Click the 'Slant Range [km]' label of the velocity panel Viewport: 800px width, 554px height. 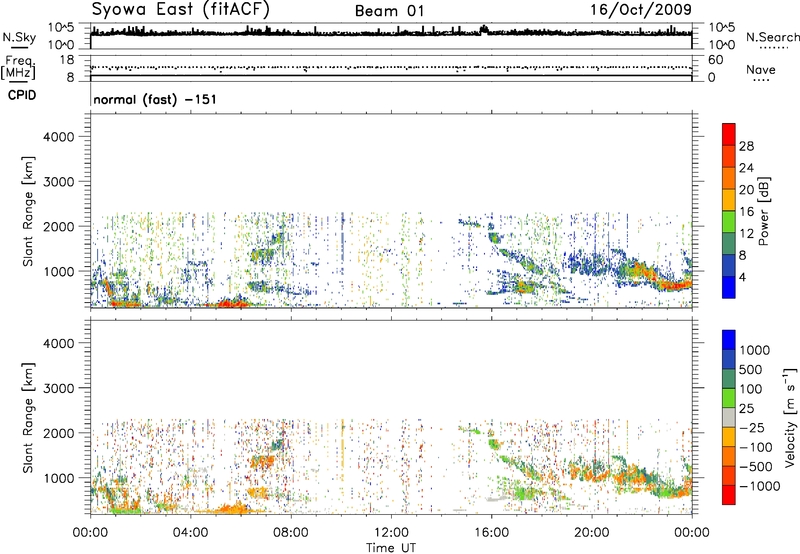pyautogui.click(x=28, y=418)
